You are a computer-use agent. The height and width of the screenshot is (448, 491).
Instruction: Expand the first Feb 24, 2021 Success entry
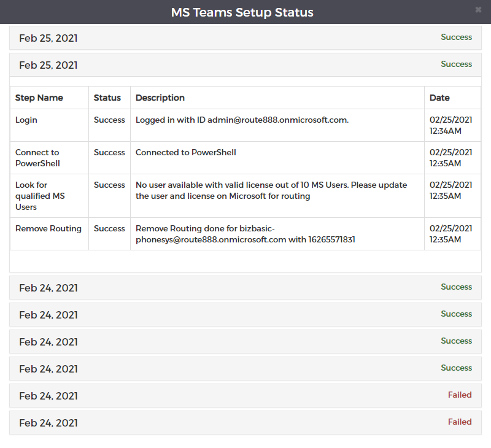[245, 288]
